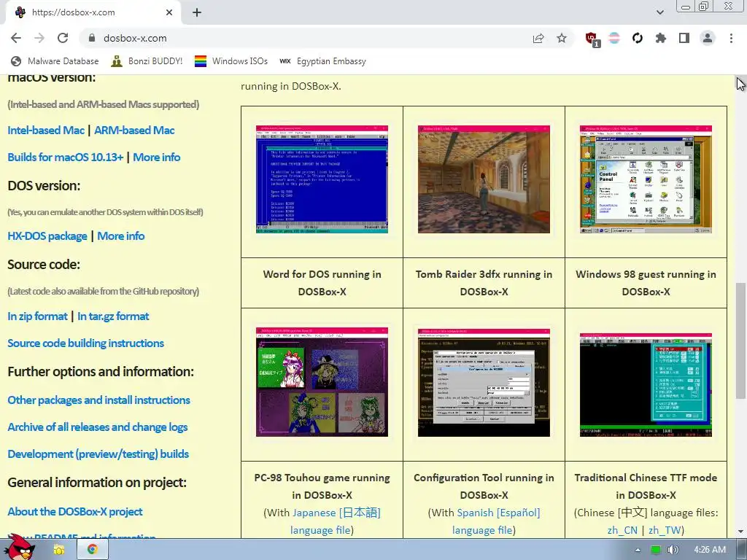Reload the dosbox-x.com page
This screenshot has height=560, width=747.
[63, 38]
